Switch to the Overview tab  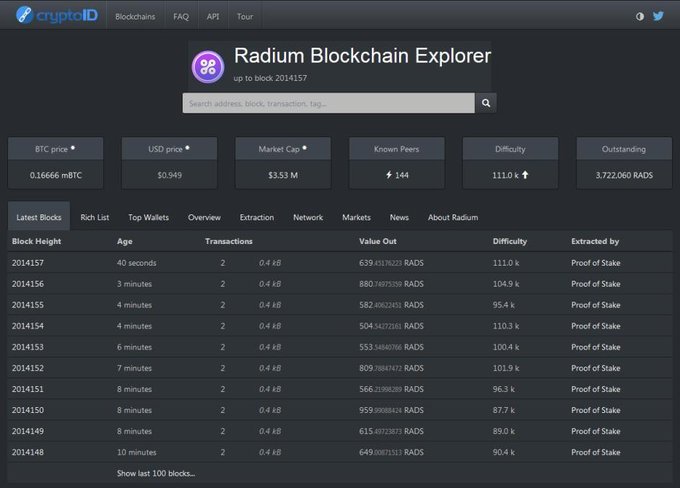click(204, 217)
